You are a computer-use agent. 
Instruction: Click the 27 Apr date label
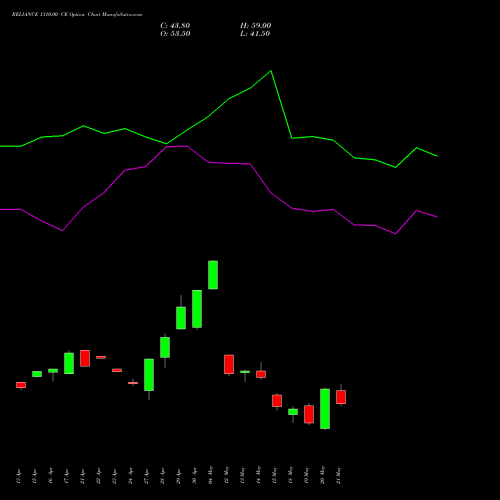pyautogui.click(x=146, y=476)
